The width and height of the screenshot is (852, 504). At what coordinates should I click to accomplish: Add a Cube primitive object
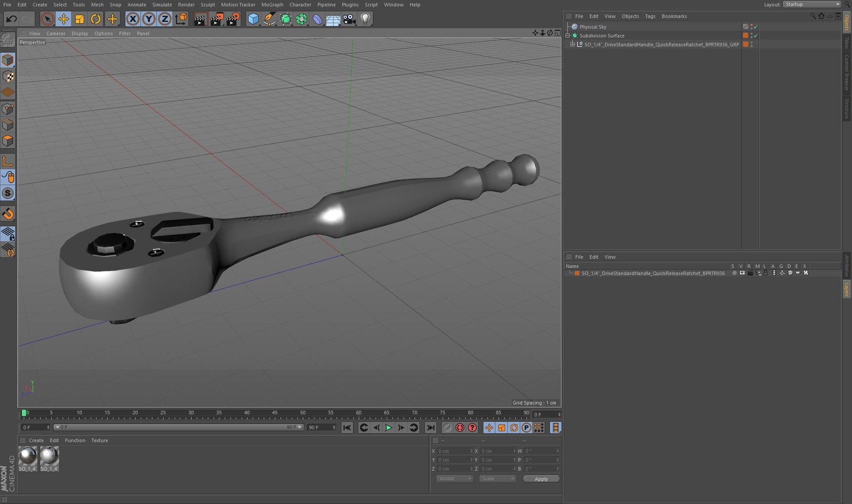[x=253, y=19]
